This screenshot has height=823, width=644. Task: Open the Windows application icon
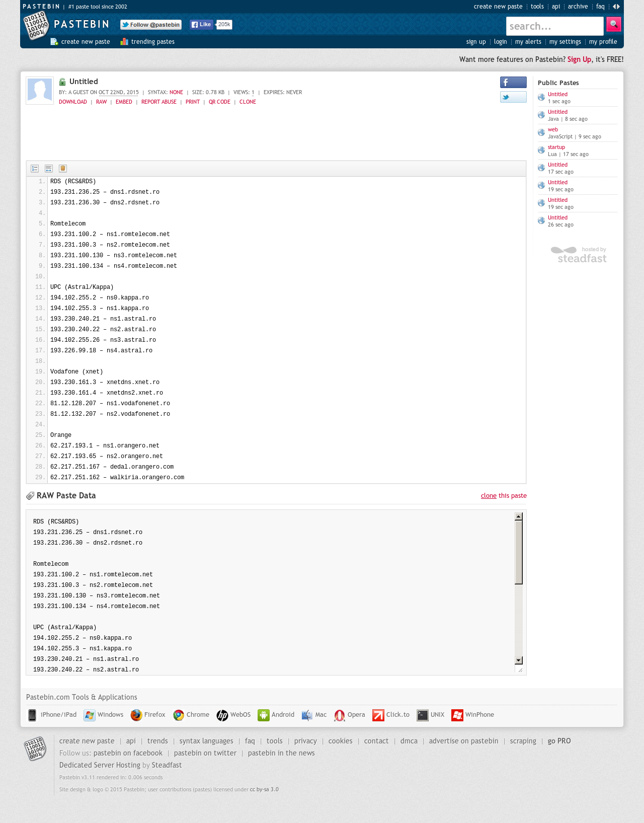90,715
